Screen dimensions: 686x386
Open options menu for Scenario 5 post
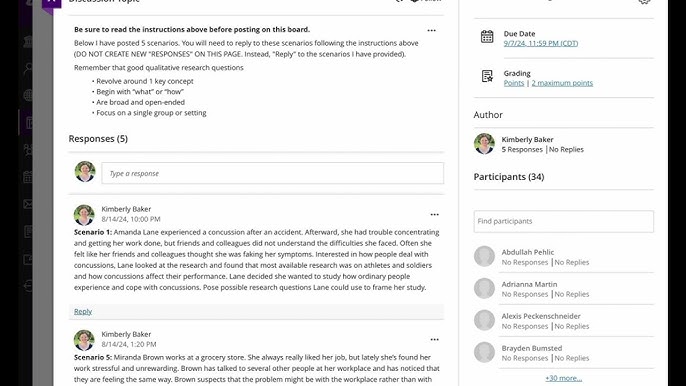434,340
